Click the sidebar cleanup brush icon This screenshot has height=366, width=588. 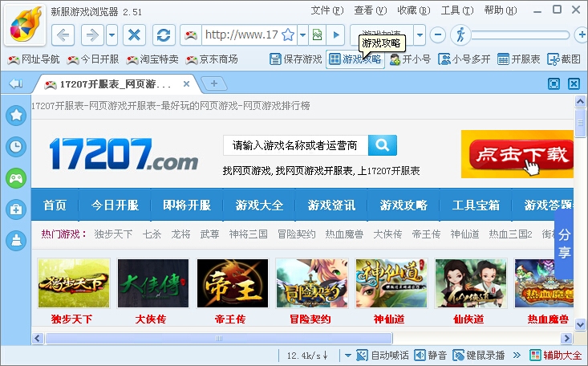coord(16,240)
